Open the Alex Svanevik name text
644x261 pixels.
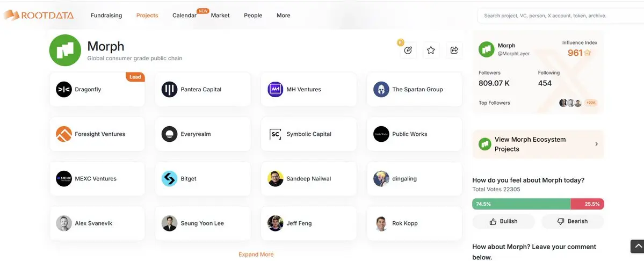[x=93, y=223]
